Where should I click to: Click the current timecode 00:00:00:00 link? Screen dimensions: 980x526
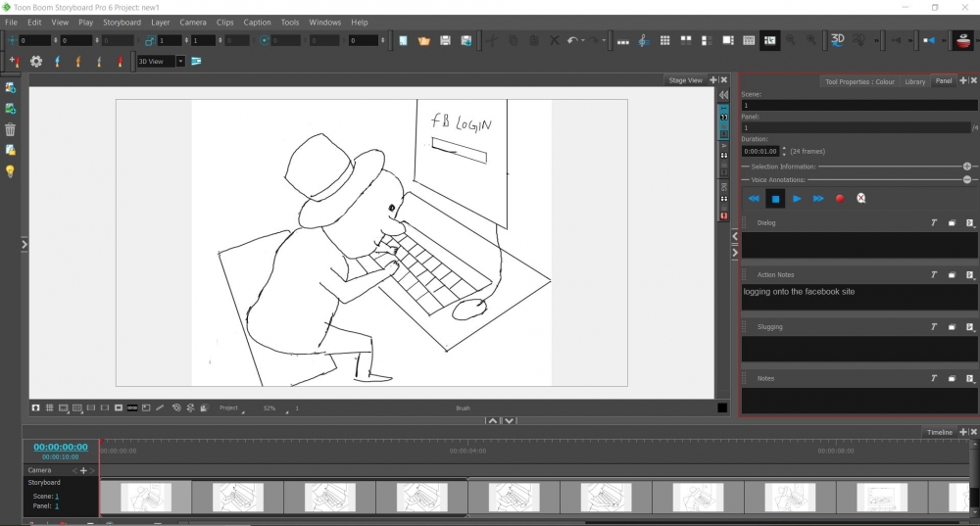coord(61,447)
